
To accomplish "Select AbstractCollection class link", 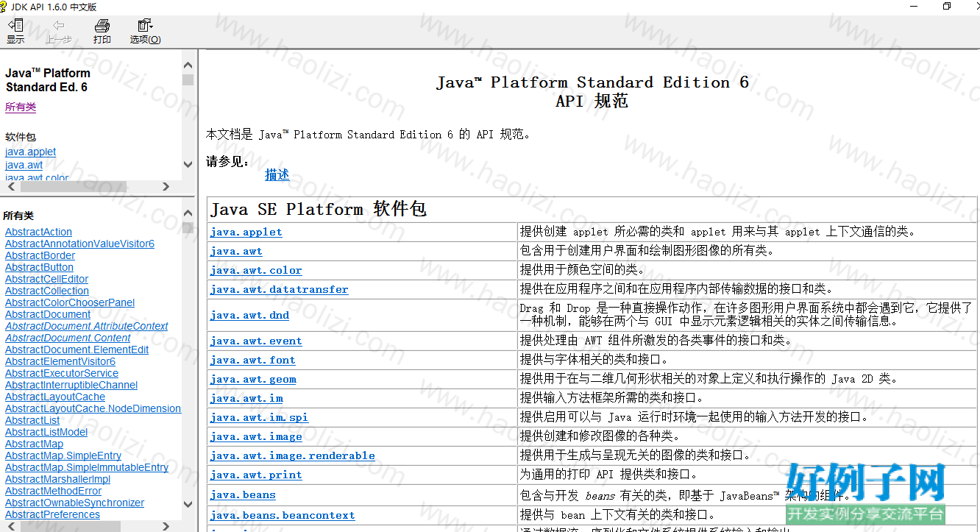I will tap(47, 291).
